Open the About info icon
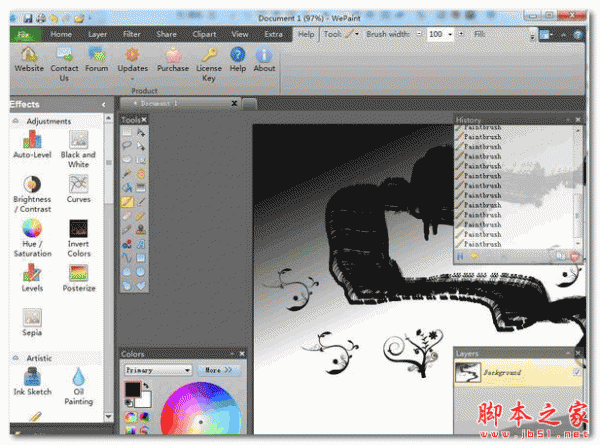 264,55
